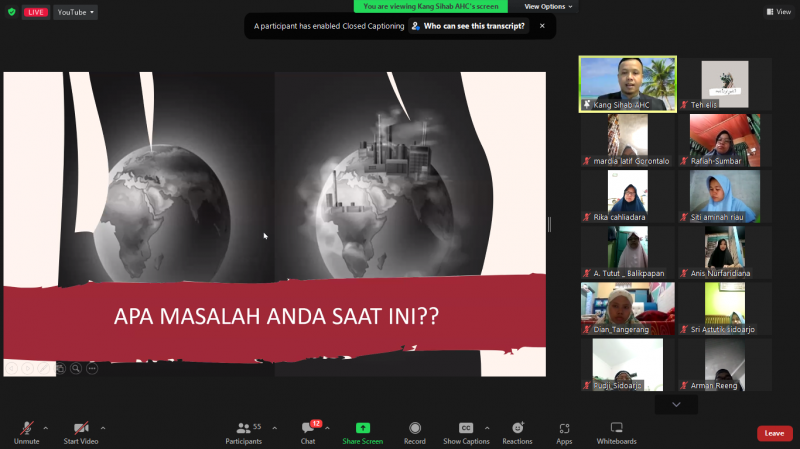
Task: Click 'You are viewing Kang Sihab AHC's screen' banner
Action: (431, 6)
